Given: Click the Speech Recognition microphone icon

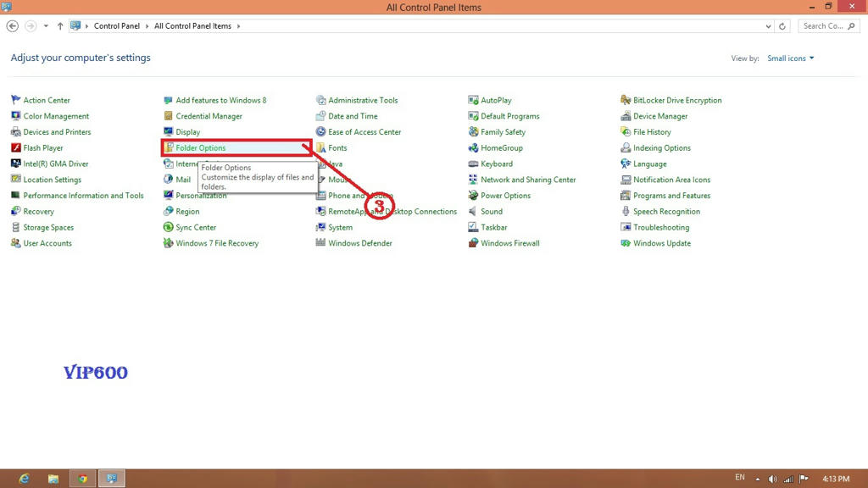Looking at the screenshot, I should (x=626, y=211).
